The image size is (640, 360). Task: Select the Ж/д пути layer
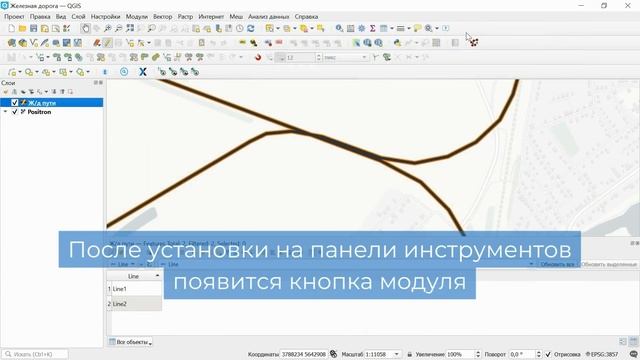click(x=51, y=102)
